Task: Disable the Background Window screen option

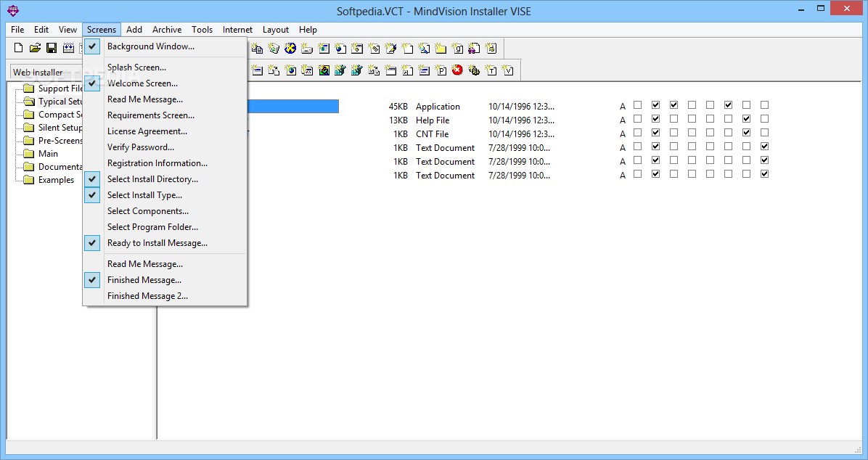Action: (165, 46)
